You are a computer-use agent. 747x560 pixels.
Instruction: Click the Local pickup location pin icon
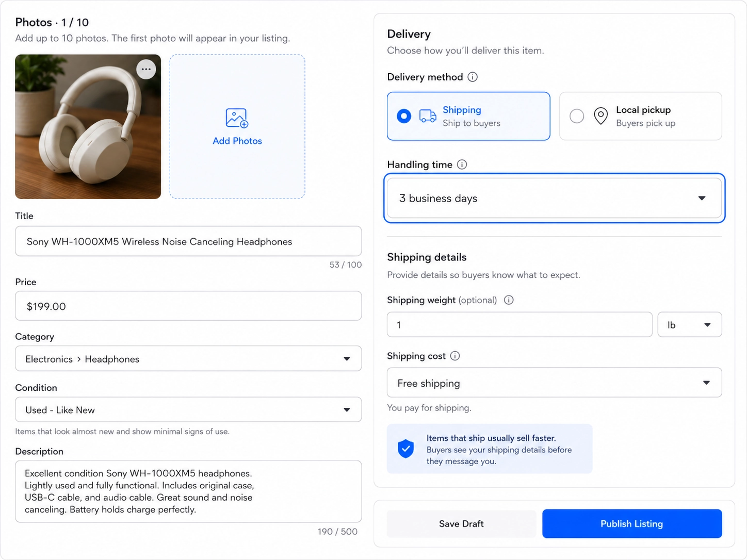(600, 116)
